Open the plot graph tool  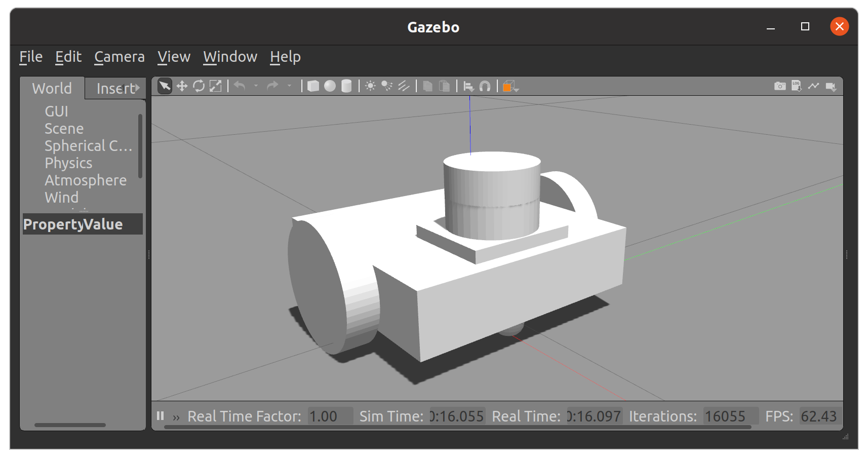813,86
